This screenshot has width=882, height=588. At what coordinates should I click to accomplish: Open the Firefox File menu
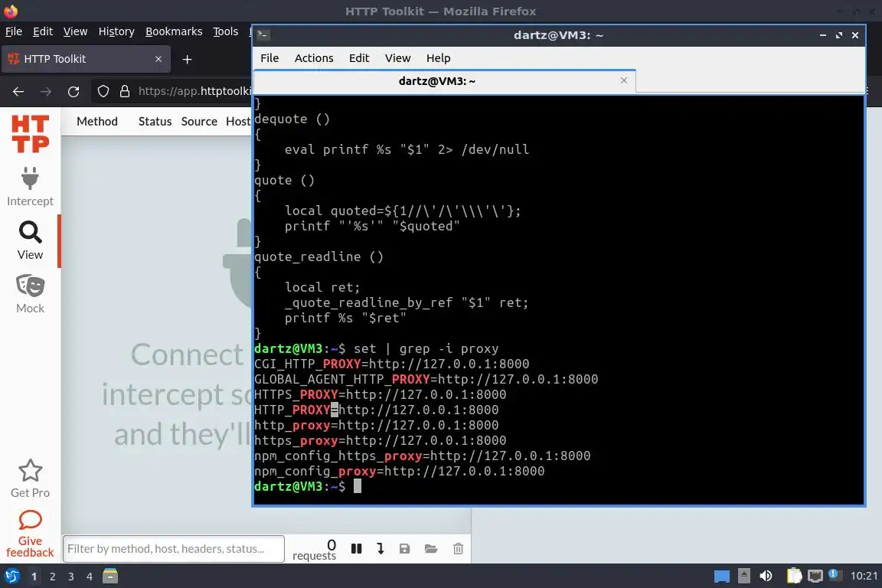(x=14, y=31)
